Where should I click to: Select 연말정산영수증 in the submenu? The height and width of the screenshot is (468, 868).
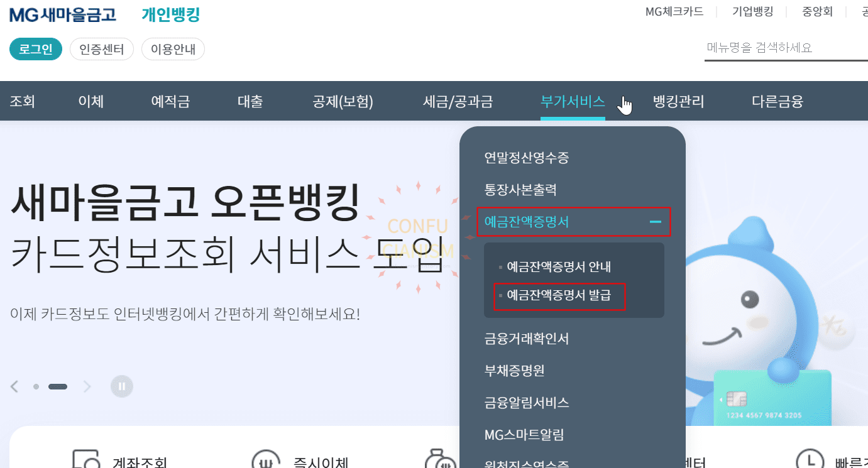[527, 158]
